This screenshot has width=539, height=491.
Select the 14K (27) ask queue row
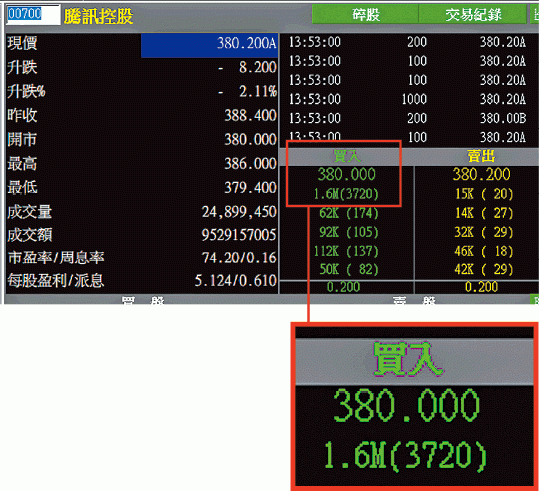coord(484,213)
